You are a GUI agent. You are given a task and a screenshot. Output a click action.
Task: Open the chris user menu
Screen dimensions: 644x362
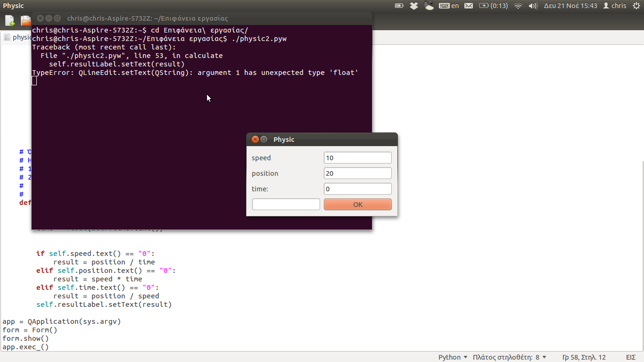pyautogui.click(x=615, y=6)
